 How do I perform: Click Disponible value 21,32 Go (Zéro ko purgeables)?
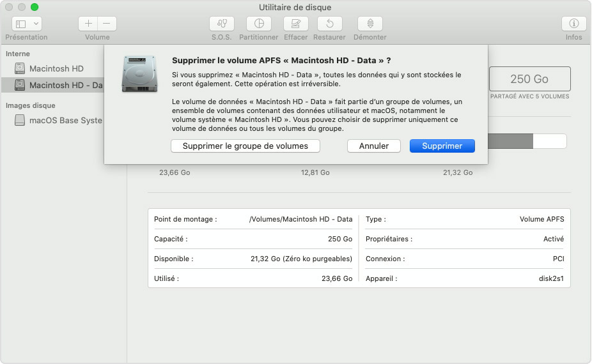pos(301,259)
